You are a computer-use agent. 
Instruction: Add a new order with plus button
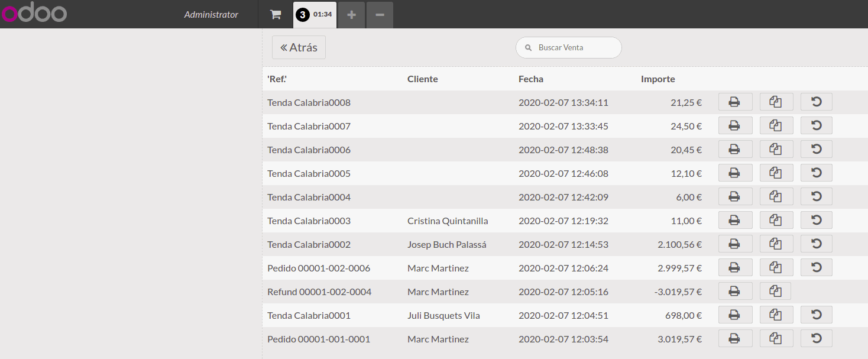click(351, 15)
